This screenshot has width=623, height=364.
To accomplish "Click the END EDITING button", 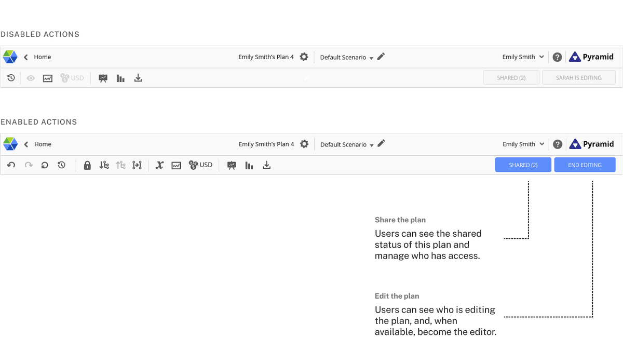I will click(x=585, y=165).
